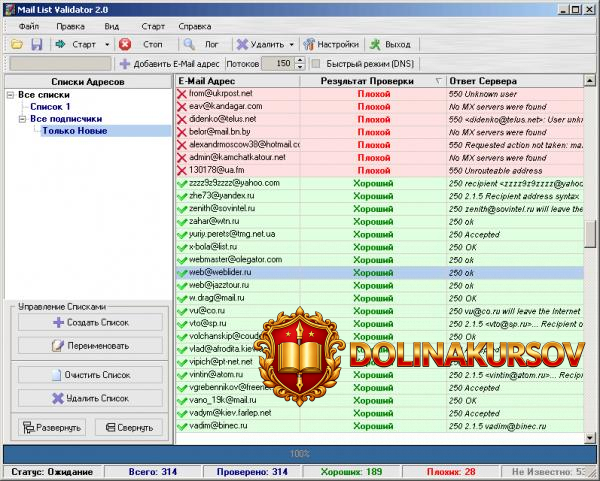Select the web@weblider.ru row
This screenshot has width=600, height=481.
click(380, 273)
